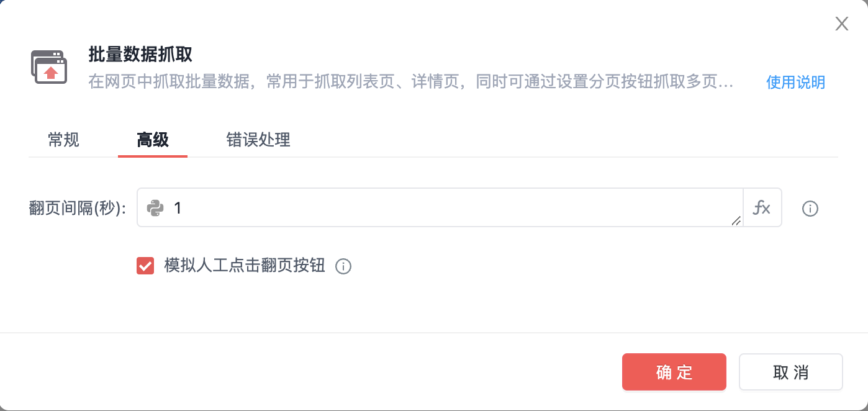Uncheck the 模拟人工点击翻页按钮 checkbox

[x=145, y=266]
